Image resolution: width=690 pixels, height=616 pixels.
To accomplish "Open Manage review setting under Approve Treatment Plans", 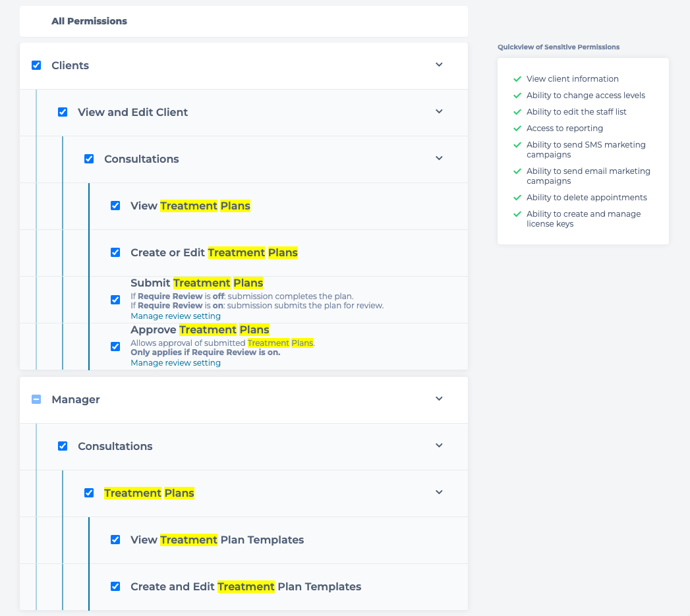I will [175, 363].
